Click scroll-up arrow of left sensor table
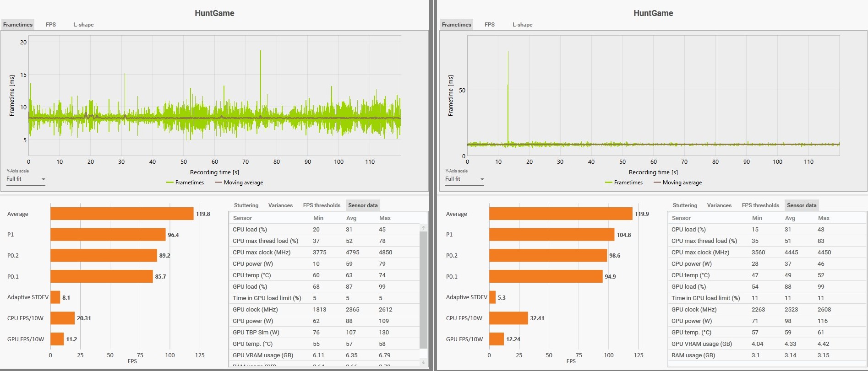Screen dimensions: 868x371 pos(424,227)
